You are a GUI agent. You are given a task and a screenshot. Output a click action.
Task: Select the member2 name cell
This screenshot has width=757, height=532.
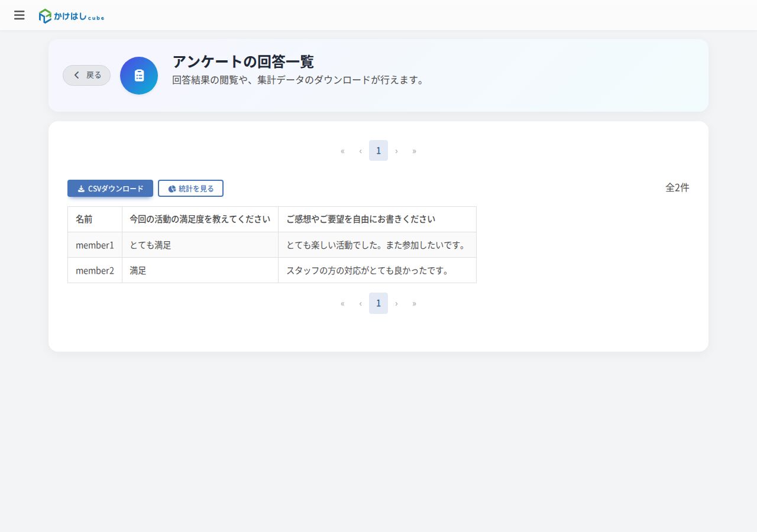95,270
